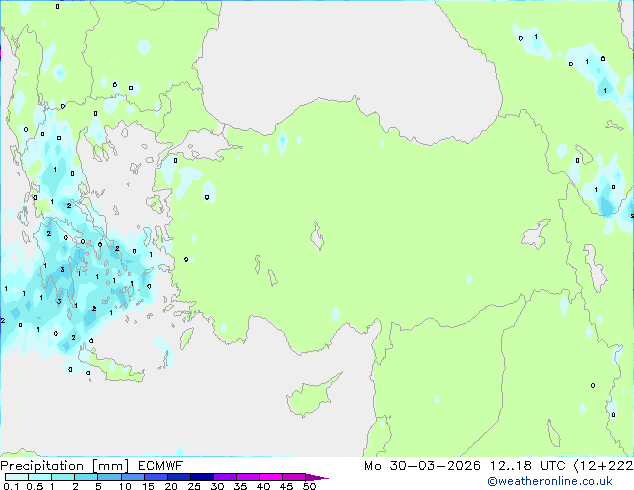Select the 10–15 mm legend swatch
Screen dimensions: 634x490
point(132,477)
